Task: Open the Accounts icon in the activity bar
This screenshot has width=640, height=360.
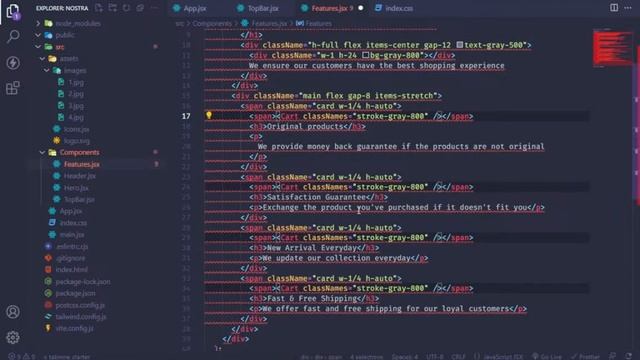Action: point(13,312)
